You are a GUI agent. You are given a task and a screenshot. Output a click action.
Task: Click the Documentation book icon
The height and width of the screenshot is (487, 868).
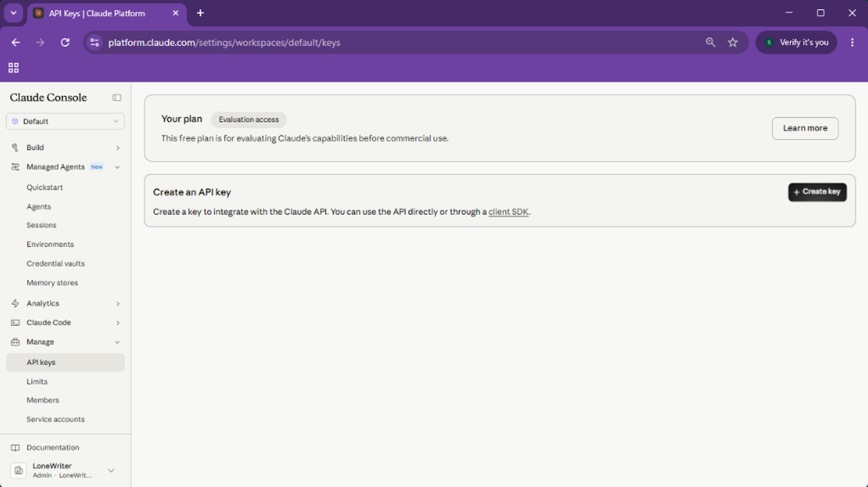[15, 448]
